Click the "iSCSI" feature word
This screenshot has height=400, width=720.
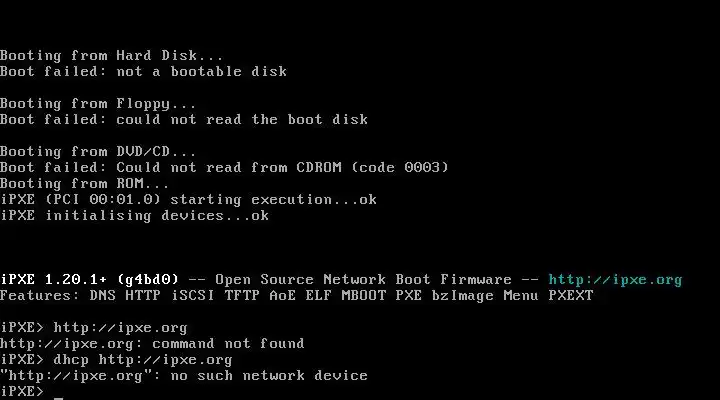[x=193, y=296]
